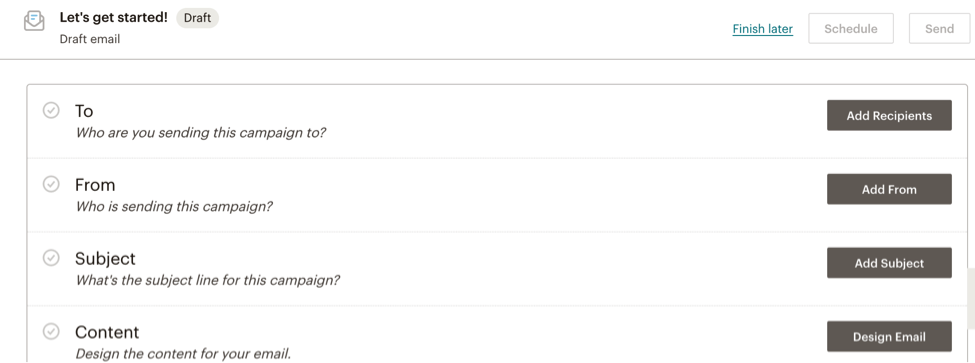Click the Schedule button
Image resolution: width=975 pixels, height=363 pixels.
[x=851, y=29]
